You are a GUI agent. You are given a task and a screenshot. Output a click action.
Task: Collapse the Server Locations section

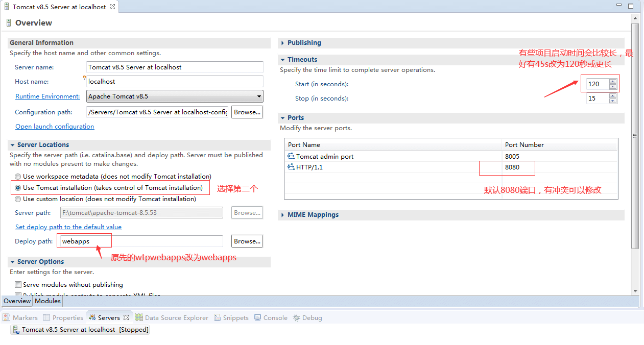click(x=12, y=145)
